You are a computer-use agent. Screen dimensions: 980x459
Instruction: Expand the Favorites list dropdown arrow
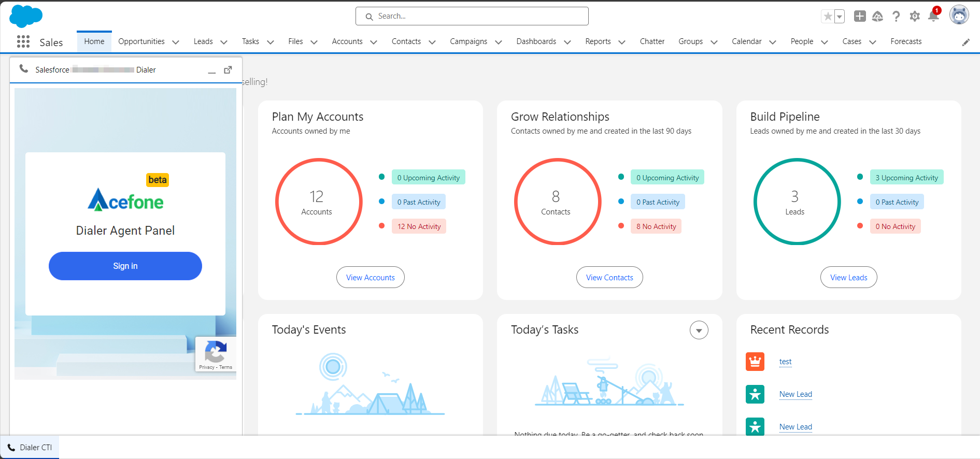coord(840,17)
